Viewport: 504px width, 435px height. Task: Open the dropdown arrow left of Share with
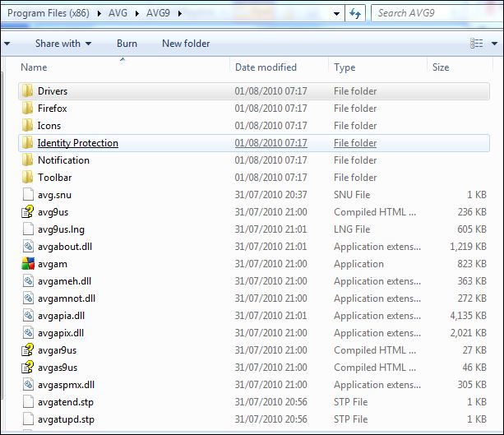coord(7,44)
